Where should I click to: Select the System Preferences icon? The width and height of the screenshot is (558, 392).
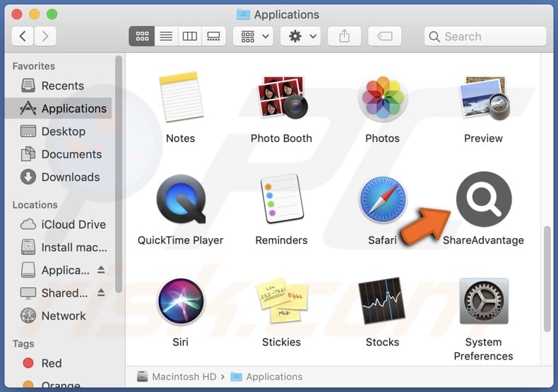pos(483,302)
